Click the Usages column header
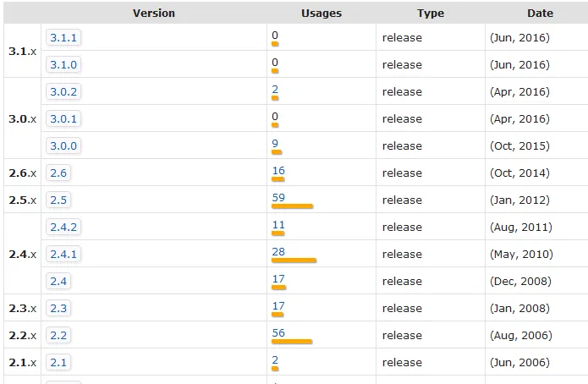 [321, 14]
